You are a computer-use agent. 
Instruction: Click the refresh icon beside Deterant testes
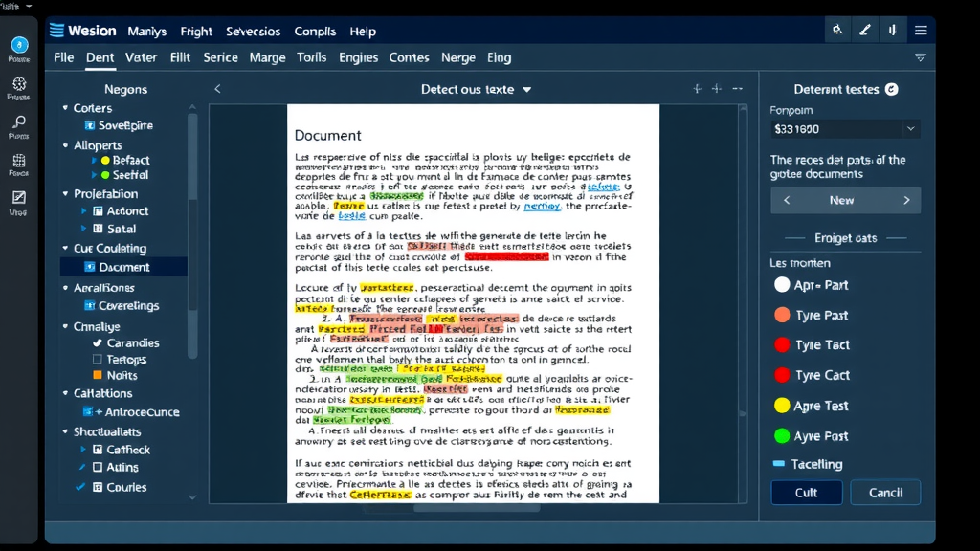click(x=892, y=89)
